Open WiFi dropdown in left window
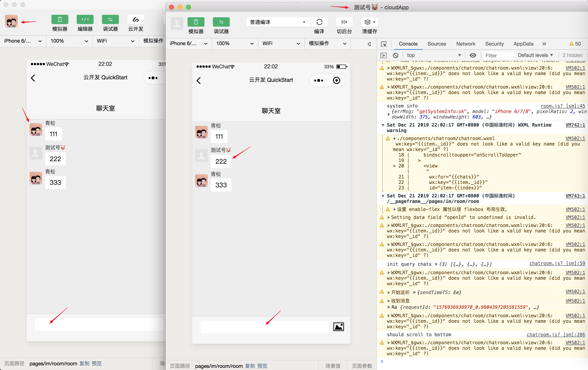The height and width of the screenshot is (370, 588). point(115,41)
